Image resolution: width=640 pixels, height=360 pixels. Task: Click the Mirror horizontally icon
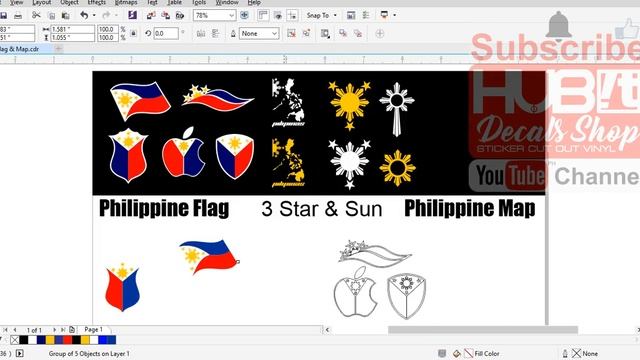click(201, 33)
